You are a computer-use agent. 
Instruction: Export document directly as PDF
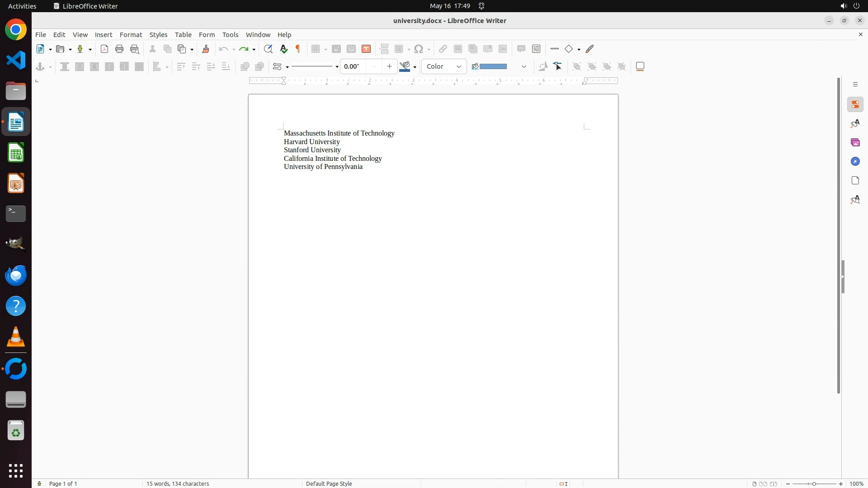(x=104, y=49)
